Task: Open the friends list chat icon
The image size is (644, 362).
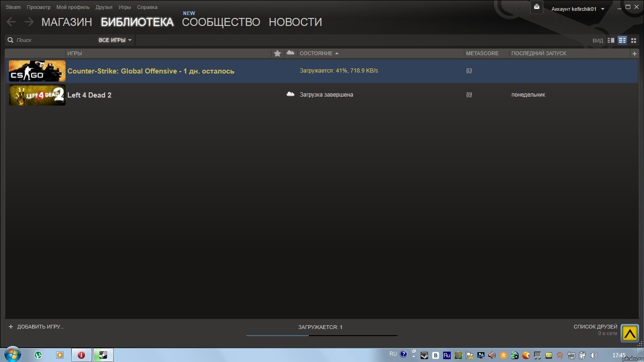Action: [x=629, y=333]
